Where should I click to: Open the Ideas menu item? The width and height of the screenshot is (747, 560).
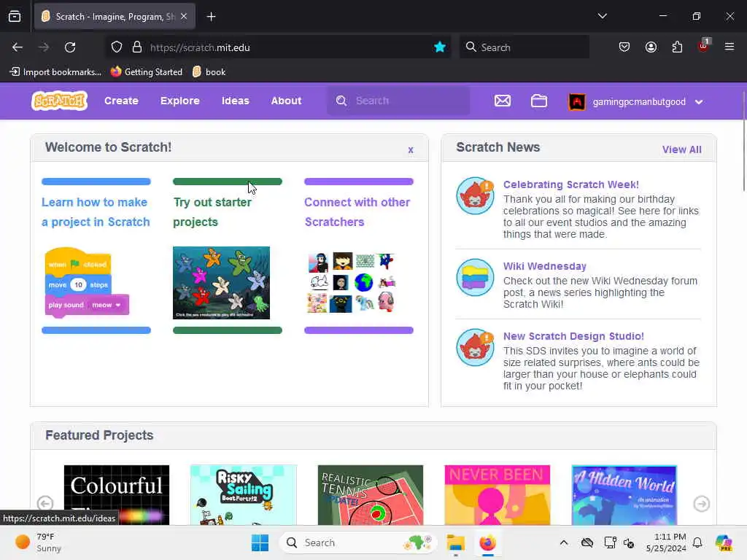pos(236,101)
